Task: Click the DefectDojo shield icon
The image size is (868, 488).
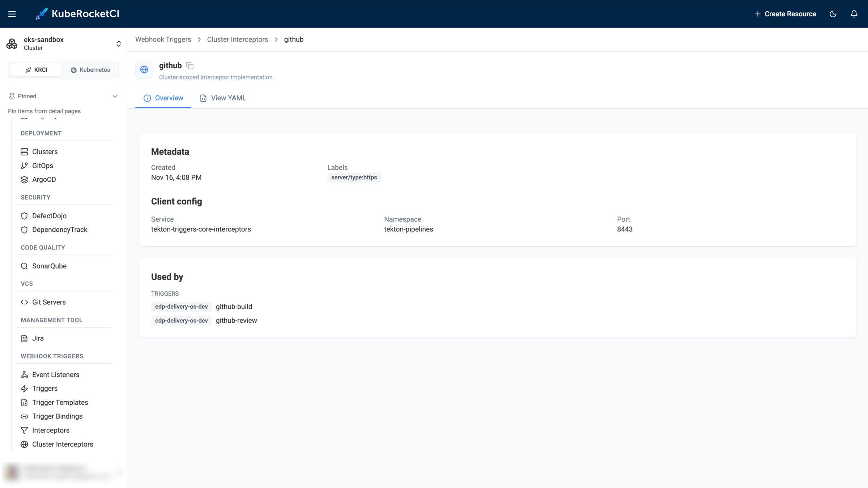Action: [24, 216]
